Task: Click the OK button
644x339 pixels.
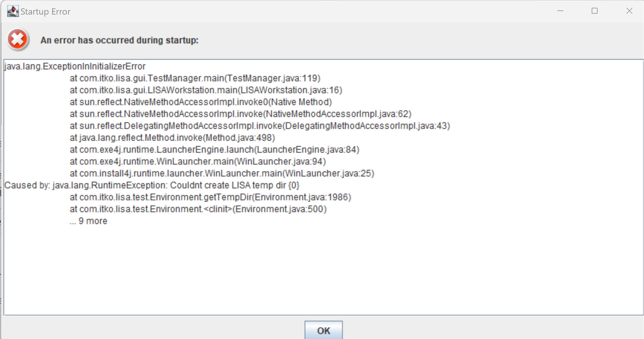Action: click(x=323, y=330)
